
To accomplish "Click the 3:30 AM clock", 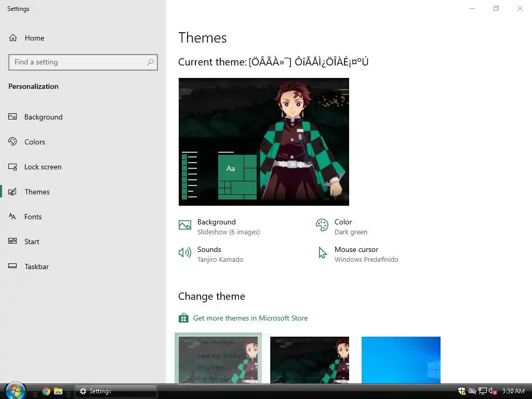I will [x=513, y=391].
